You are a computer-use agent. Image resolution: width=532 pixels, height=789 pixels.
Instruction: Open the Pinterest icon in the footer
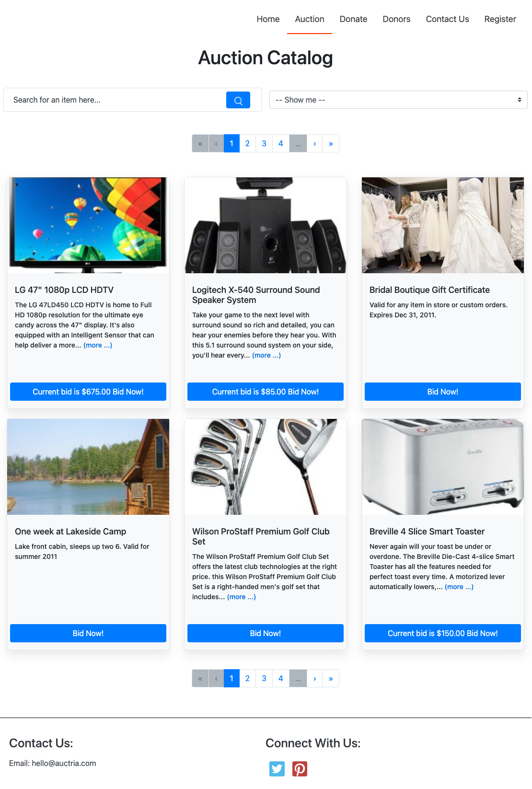(300, 768)
